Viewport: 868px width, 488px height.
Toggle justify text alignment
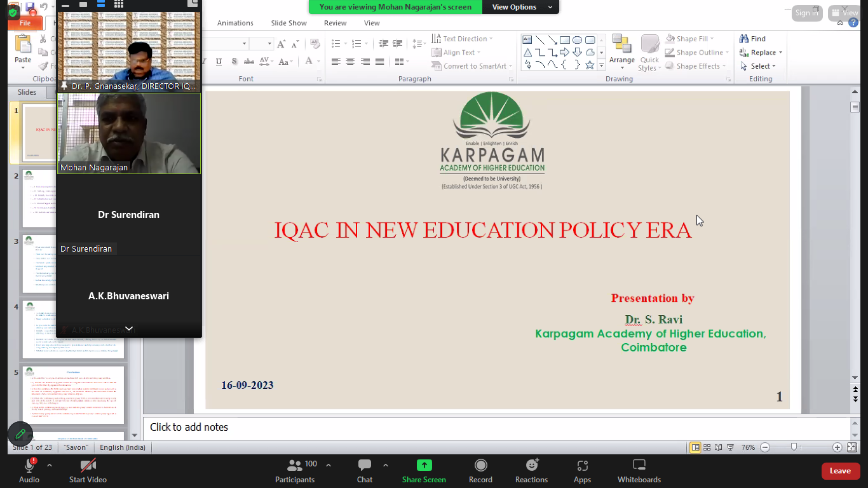pos(379,62)
